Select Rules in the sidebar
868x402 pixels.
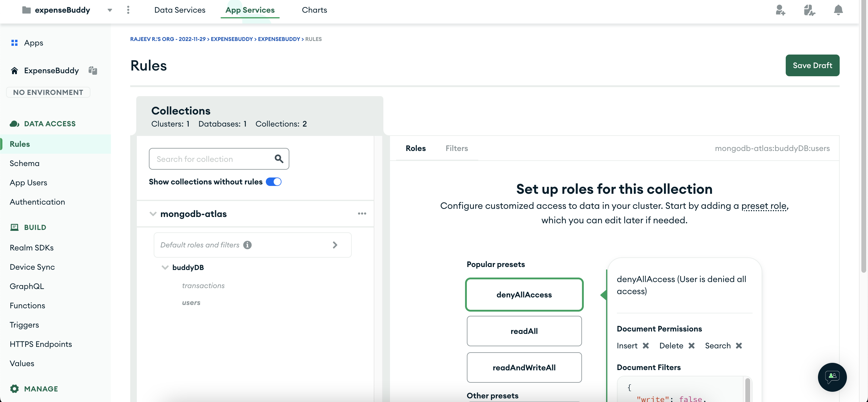coord(55,144)
